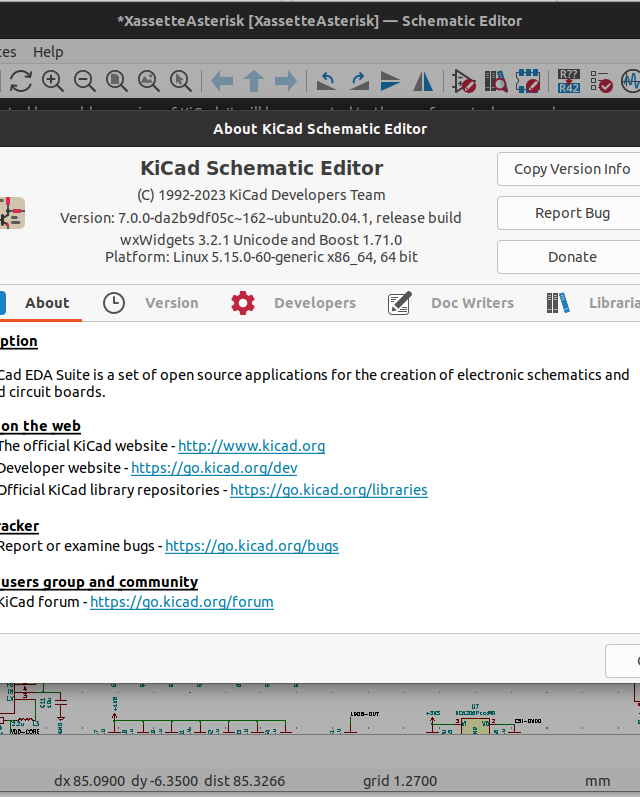
Task: Click the Navigate back arrow icon
Action: coord(222,81)
